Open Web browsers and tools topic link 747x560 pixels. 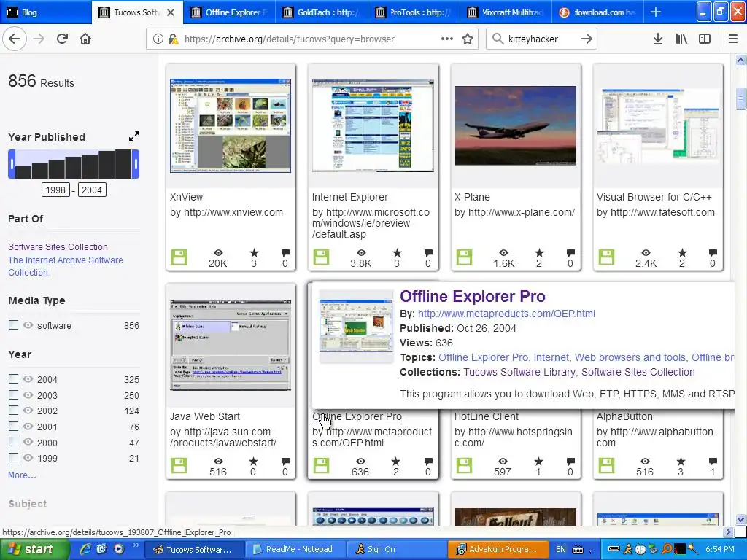point(630,357)
